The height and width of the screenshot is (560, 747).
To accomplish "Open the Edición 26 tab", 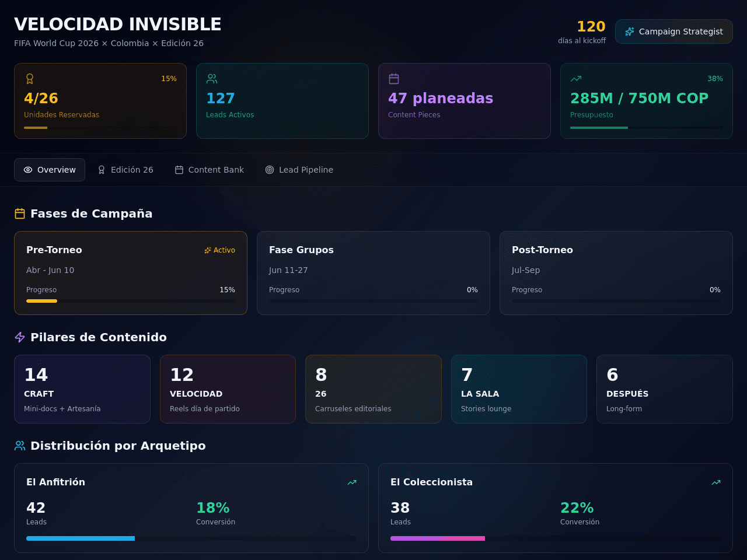I will click(125, 170).
